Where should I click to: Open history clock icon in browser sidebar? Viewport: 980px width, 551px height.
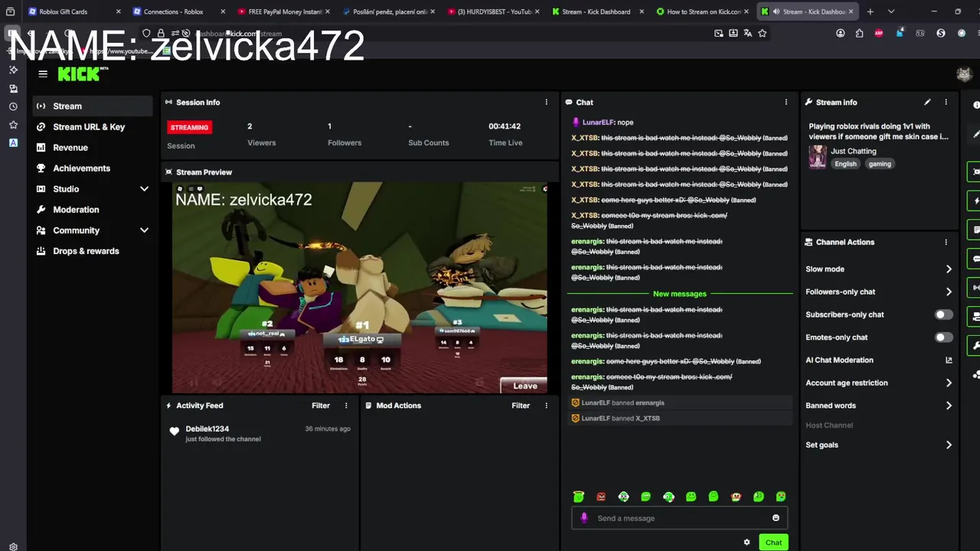coord(13,106)
